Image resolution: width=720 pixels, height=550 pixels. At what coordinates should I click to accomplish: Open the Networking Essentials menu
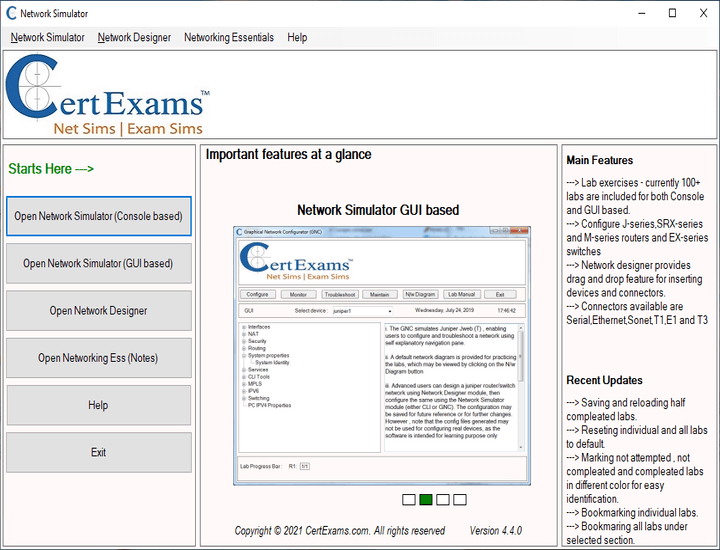229,37
